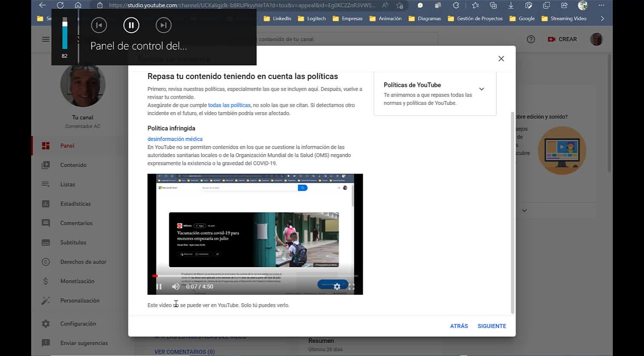The height and width of the screenshot is (356, 644).
Task: Reload the page with the refresh icon
Action: [60, 5]
